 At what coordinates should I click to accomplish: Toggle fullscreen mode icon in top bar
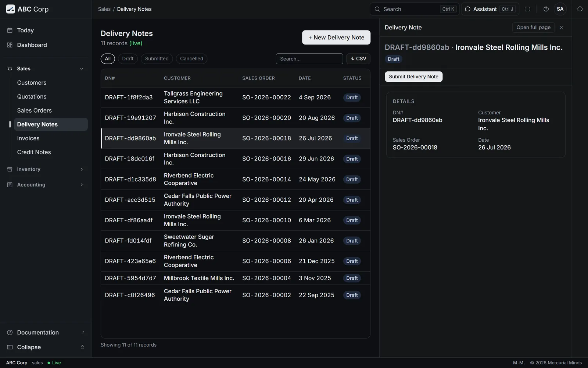point(527,9)
